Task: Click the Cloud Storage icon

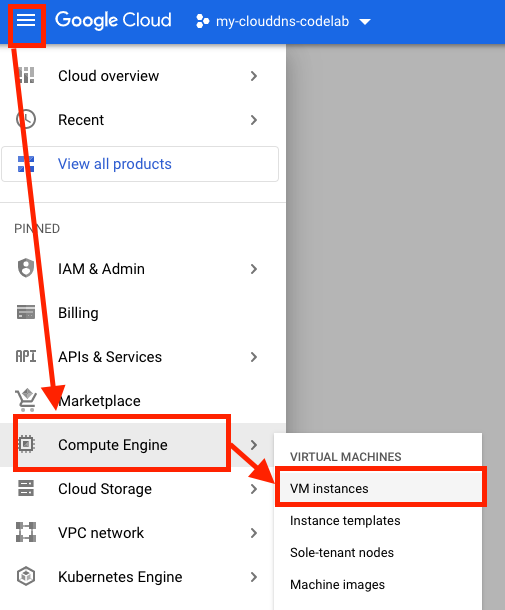Action: (x=26, y=488)
